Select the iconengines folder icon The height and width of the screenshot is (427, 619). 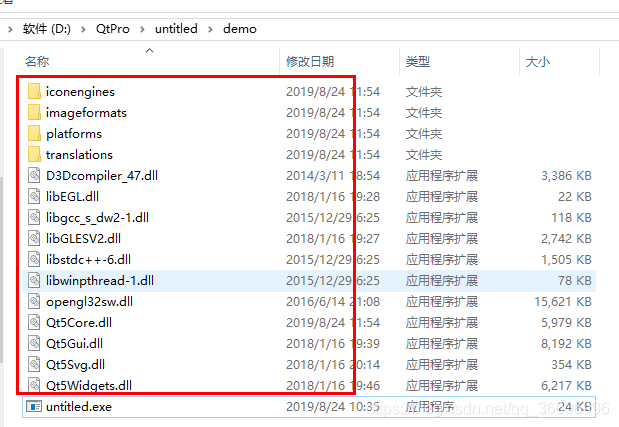point(34,91)
